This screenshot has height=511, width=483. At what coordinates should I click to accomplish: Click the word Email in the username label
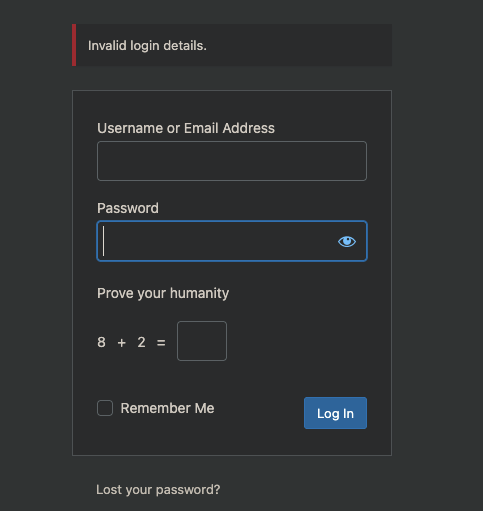click(201, 128)
